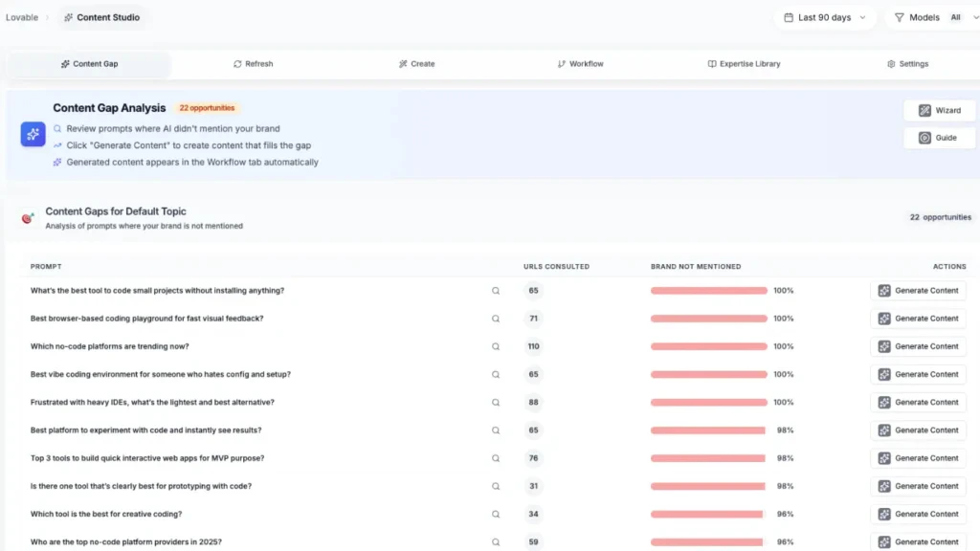Click the Wizard button icon
This screenshot has height=551, width=980.
pos(924,111)
